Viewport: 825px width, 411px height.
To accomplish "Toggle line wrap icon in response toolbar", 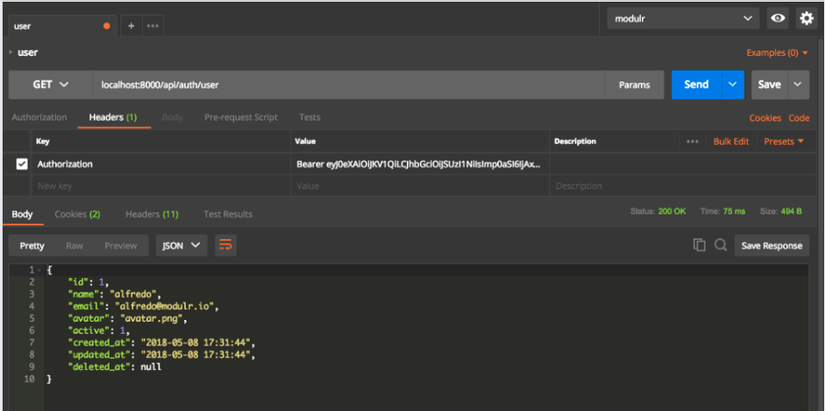I will pos(225,245).
